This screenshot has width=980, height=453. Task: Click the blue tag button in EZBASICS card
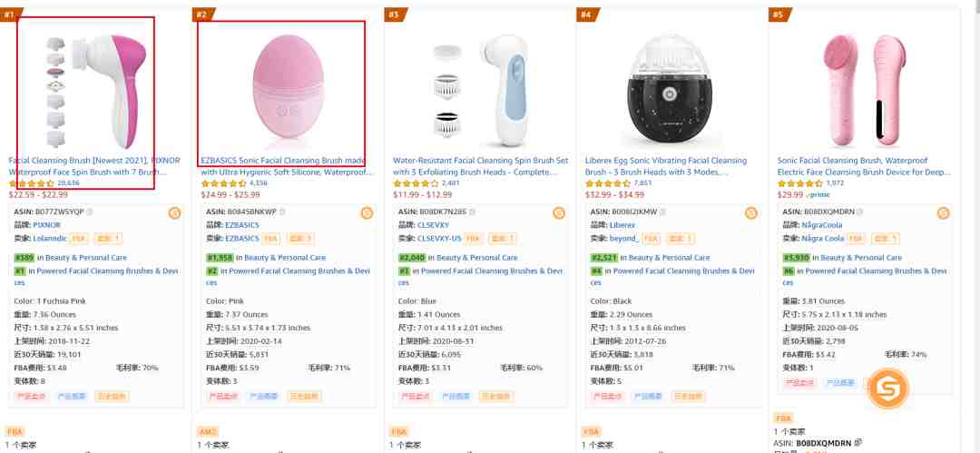[x=263, y=396]
